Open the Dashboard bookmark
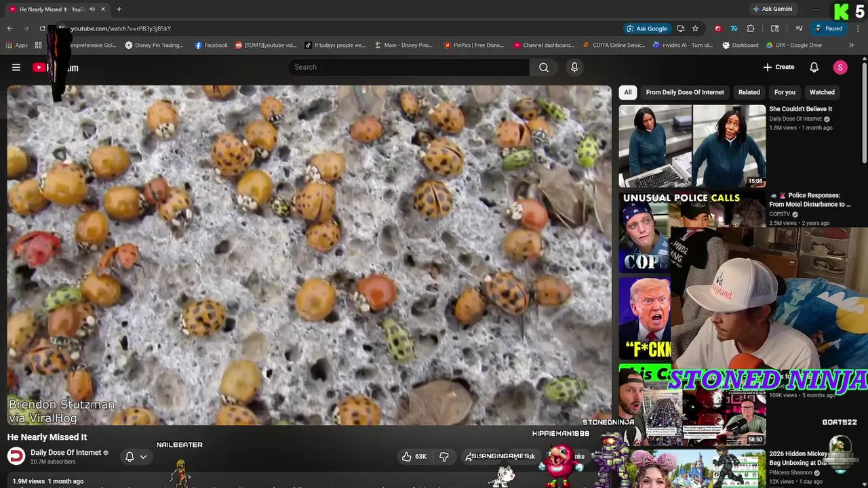868x488 pixels. [x=740, y=45]
